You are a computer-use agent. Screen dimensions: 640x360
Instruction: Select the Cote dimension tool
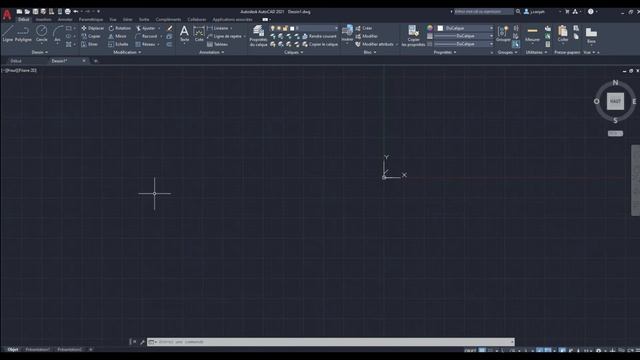coord(199,33)
